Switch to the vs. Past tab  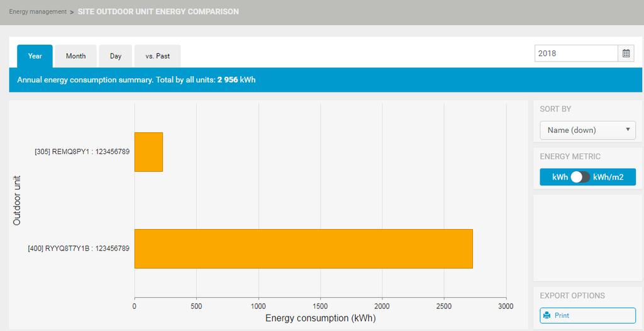[x=158, y=57]
